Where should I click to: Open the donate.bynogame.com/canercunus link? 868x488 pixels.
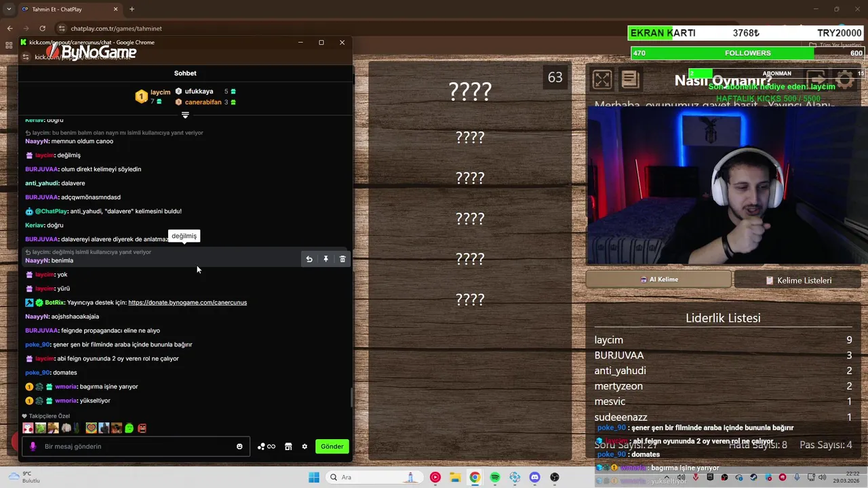tap(187, 302)
